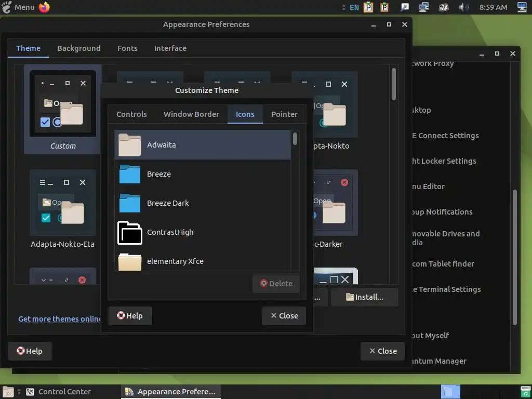Screen dimensions: 532x399
Task: Select the Theme tab in Appearance Preferences
Action: click(28, 48)
